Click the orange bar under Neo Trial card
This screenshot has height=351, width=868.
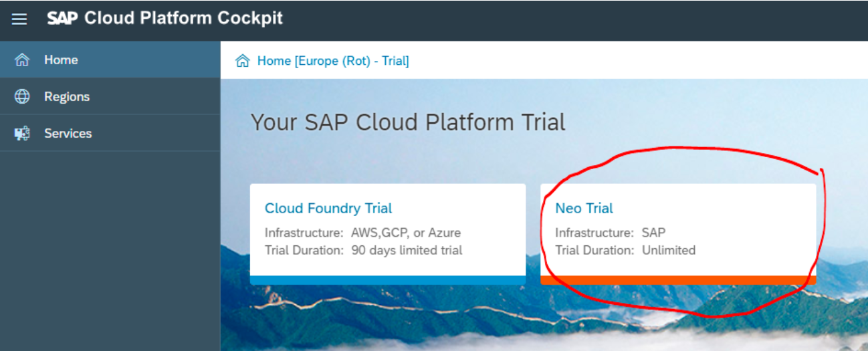coord(678,280)
